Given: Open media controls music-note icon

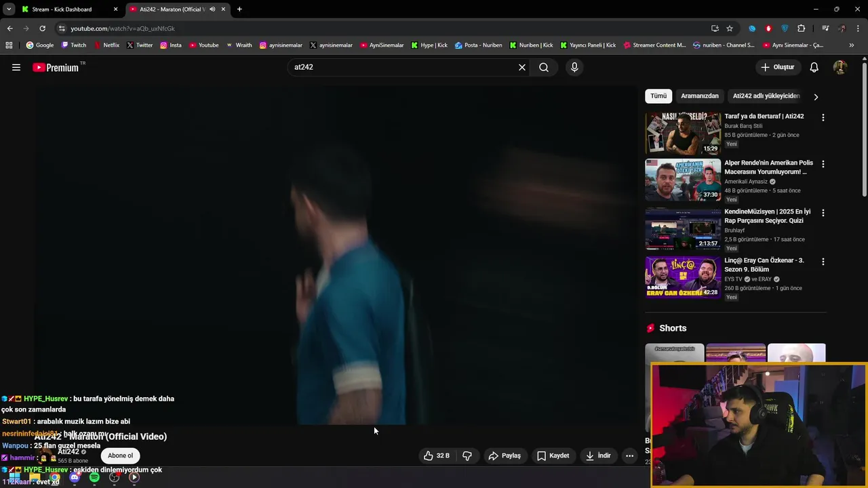Looking at the screenshot, I should point(825,28).
